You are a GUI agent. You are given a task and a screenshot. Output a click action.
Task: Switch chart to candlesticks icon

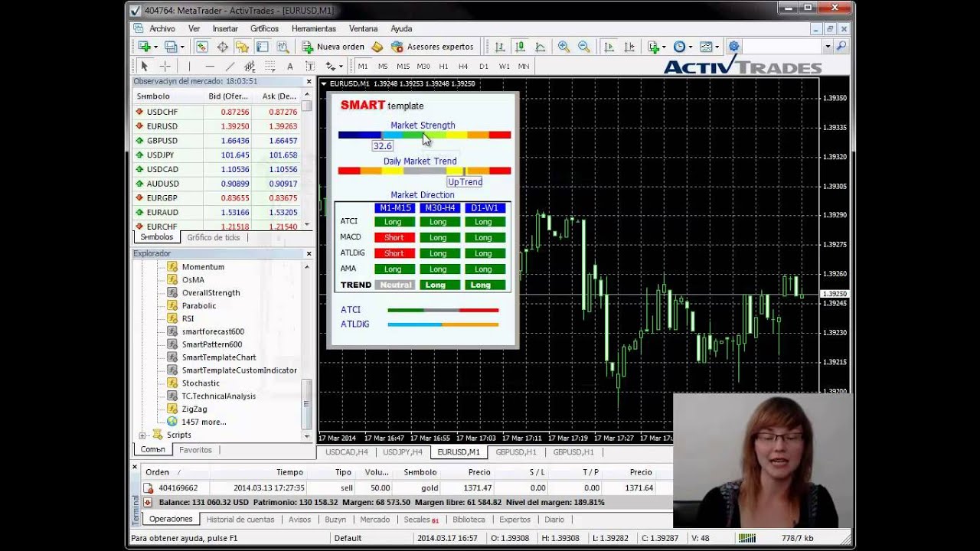coord(520,47)
